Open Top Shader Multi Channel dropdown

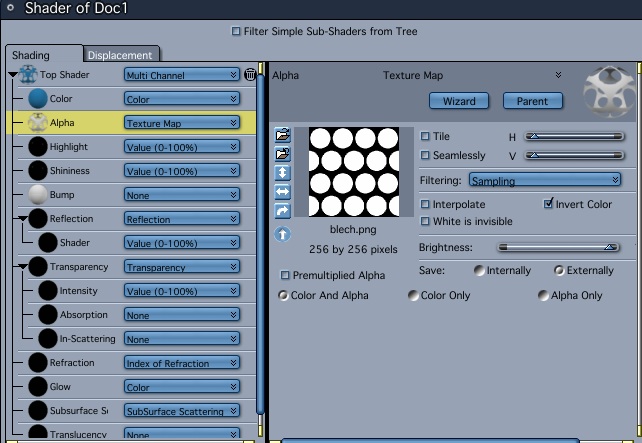[182, 75]
